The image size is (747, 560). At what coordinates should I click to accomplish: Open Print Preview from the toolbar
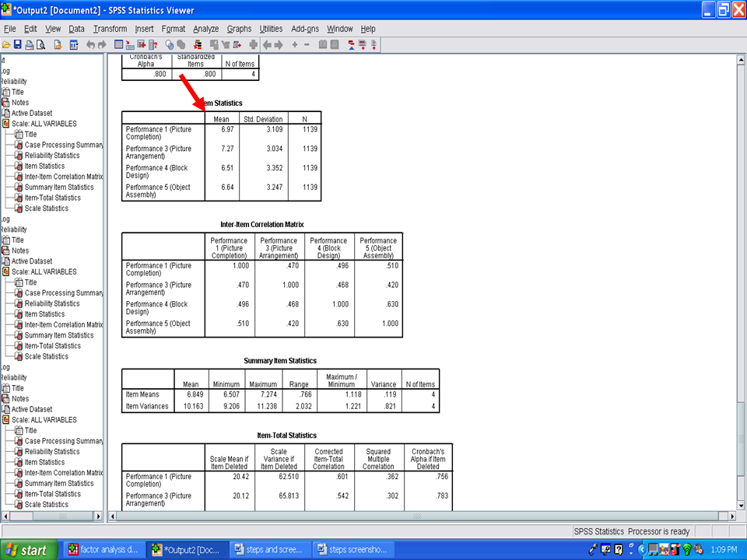pyautogui.click(x=40, y=44)
